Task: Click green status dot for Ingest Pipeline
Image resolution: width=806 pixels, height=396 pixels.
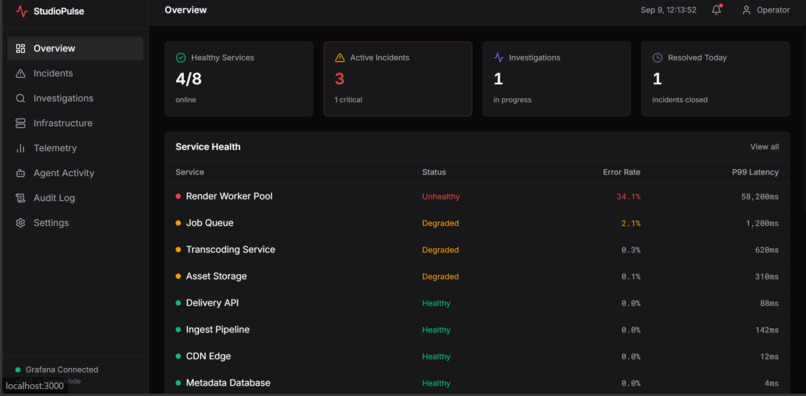Action: point(178,330)
